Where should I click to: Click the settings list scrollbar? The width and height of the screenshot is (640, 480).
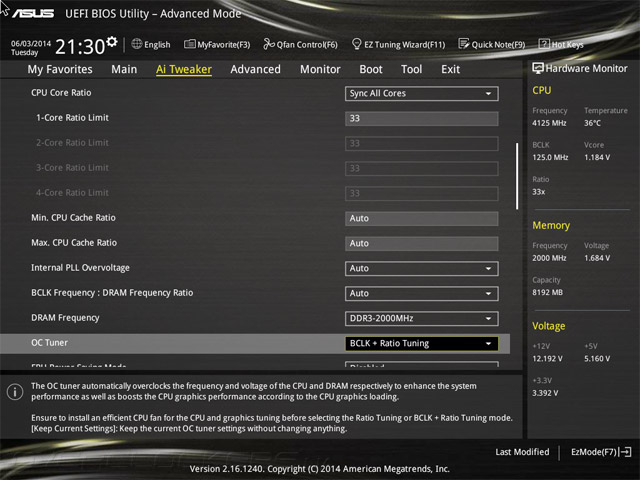click(517, 176)
